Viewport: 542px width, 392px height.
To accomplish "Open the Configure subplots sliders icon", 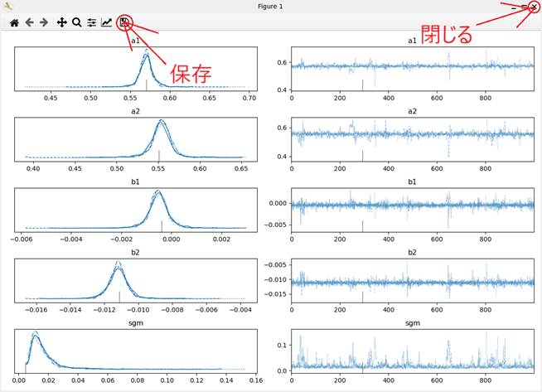I will click(91, 23).
